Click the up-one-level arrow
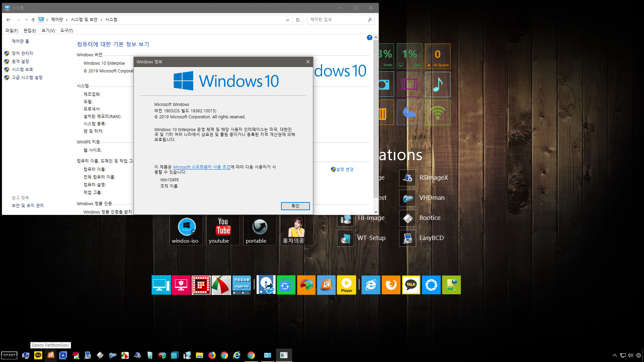 (x=33, y=20)
